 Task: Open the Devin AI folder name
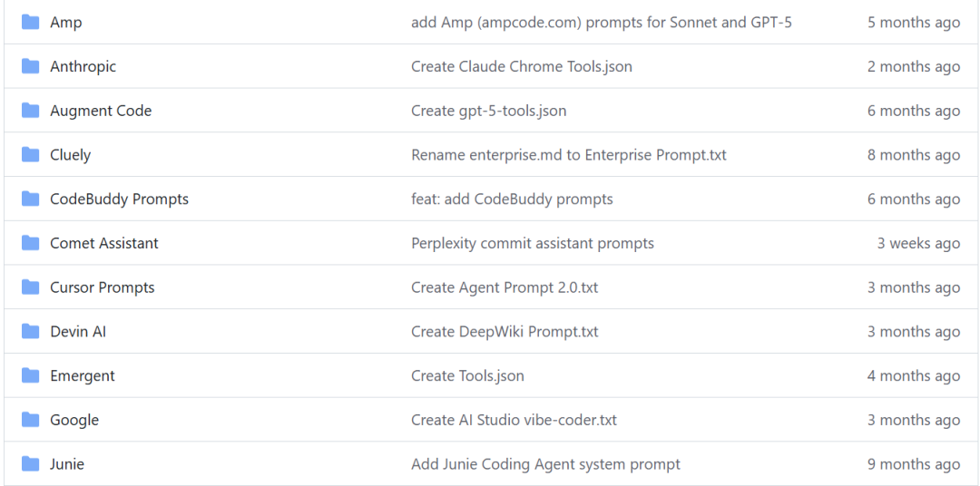click(x=78, y=332)
